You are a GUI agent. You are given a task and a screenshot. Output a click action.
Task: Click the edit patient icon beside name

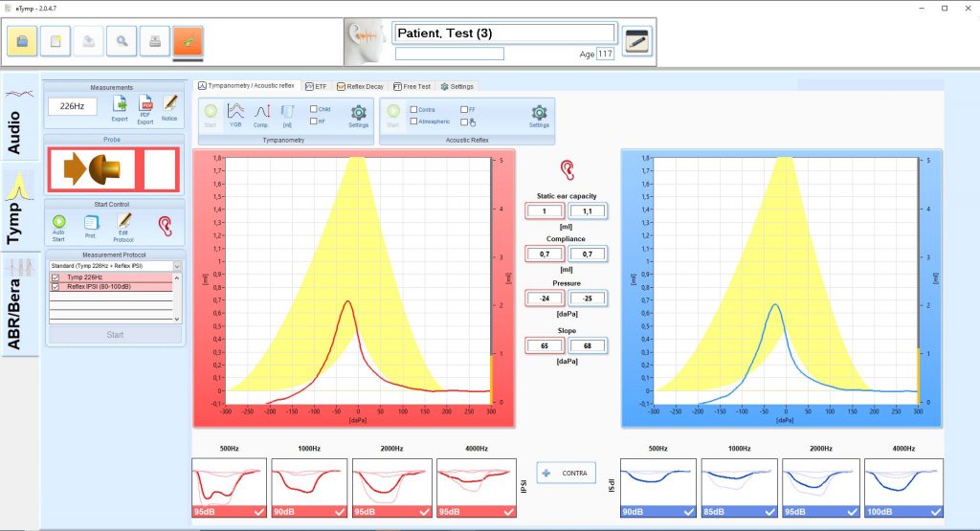(636, 40)
